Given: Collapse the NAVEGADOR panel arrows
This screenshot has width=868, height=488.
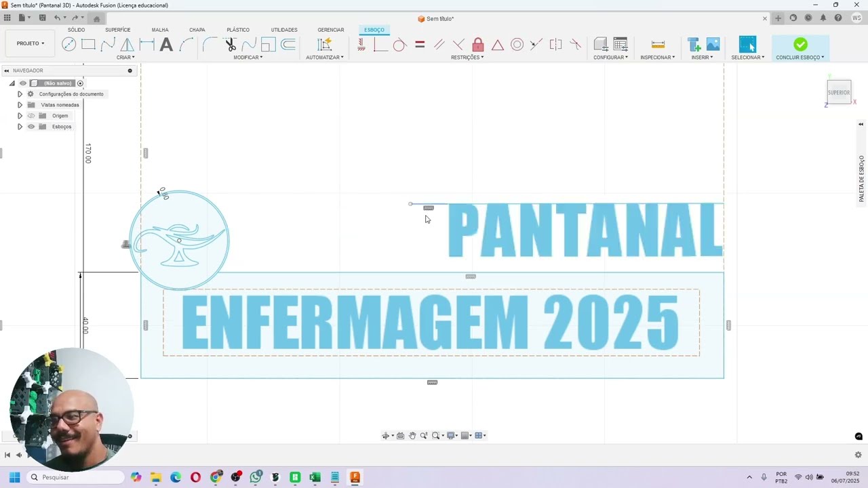Looking at the screenshot, I should [x=6, y=70].
